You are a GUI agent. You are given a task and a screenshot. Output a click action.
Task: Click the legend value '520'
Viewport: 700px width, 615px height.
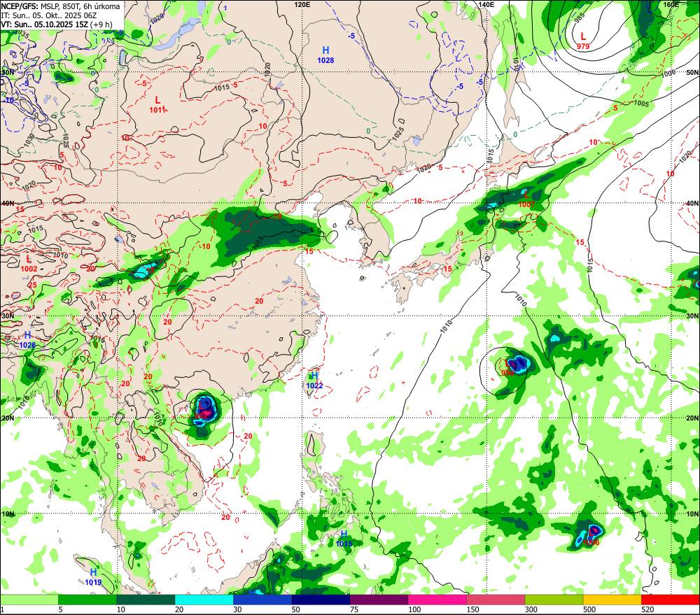tap(647, 609)
